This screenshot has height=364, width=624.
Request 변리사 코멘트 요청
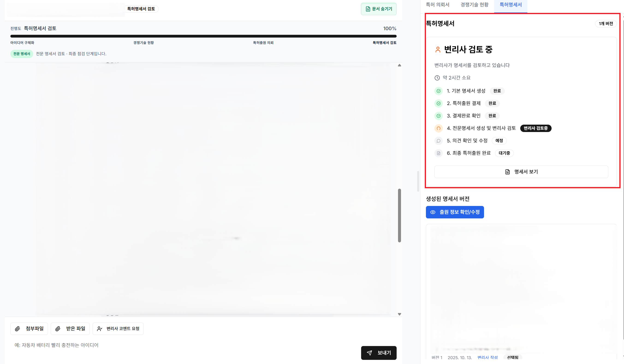(118, 328)
